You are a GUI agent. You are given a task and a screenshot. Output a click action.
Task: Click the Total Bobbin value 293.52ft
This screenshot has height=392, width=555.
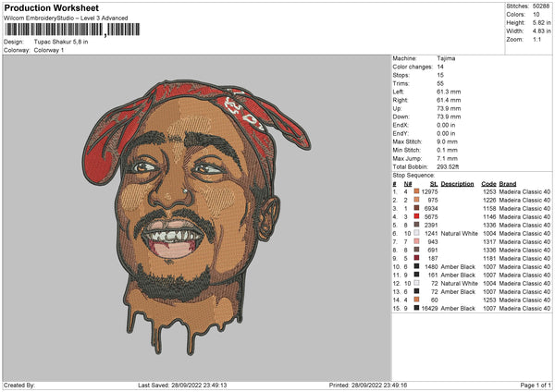click(448, 166)
